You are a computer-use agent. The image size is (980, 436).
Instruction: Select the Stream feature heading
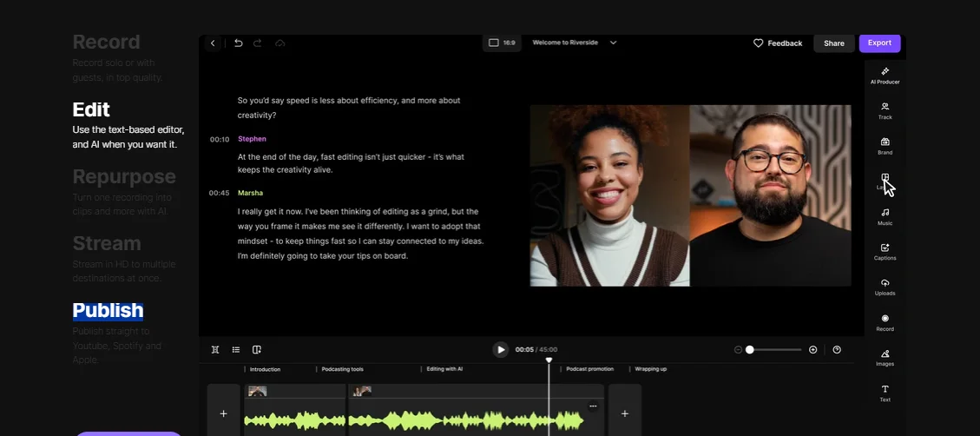point(107,243)
